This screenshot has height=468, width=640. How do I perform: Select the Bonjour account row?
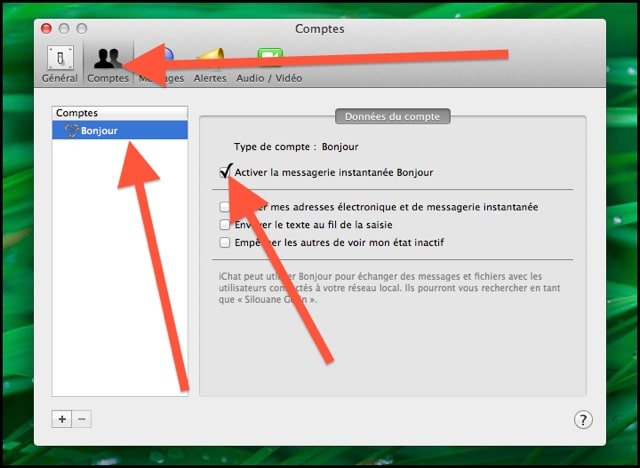[x=120, y=130]
